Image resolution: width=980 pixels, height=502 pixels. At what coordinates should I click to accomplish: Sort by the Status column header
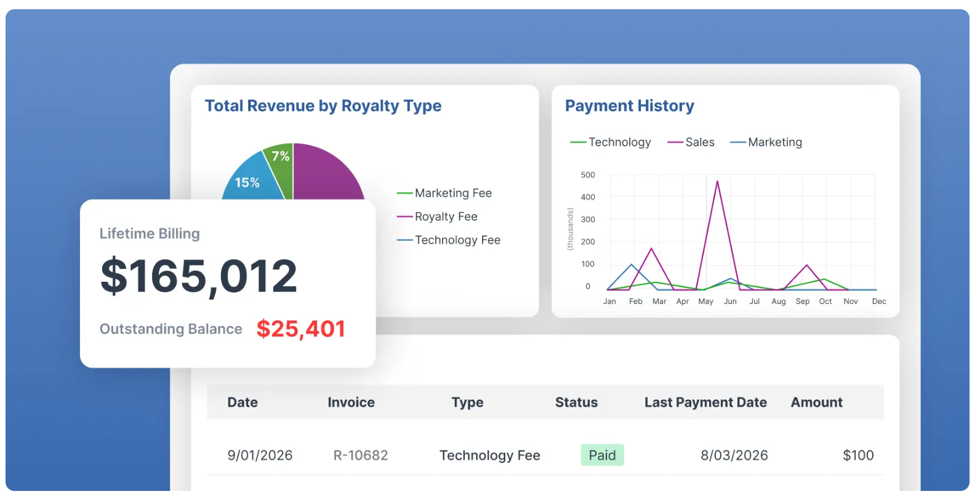[576, 402]
